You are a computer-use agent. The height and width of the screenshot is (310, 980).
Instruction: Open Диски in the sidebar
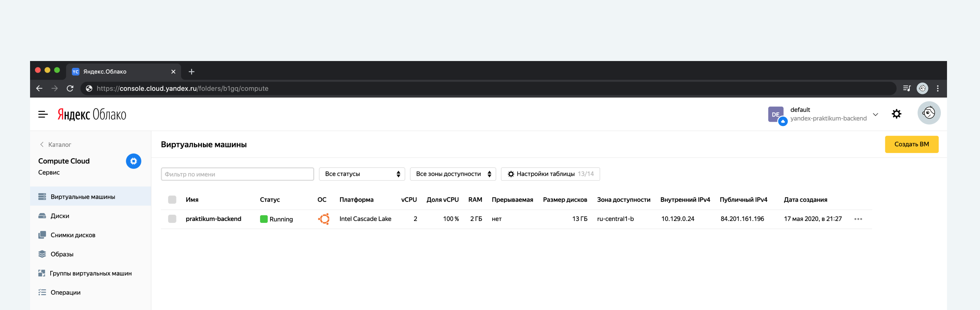tap(90, 216)
